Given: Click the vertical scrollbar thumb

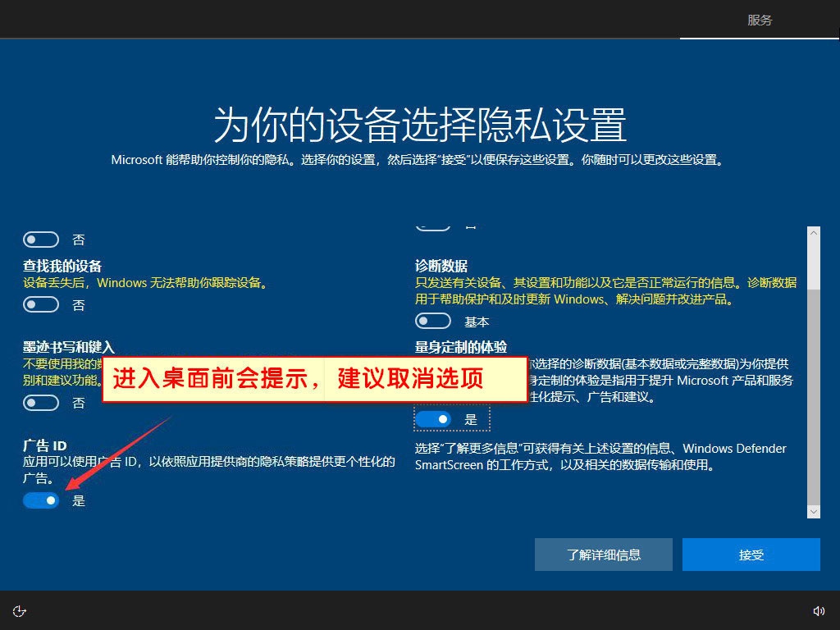Looking at the screenshot, I should coord(814,396).
